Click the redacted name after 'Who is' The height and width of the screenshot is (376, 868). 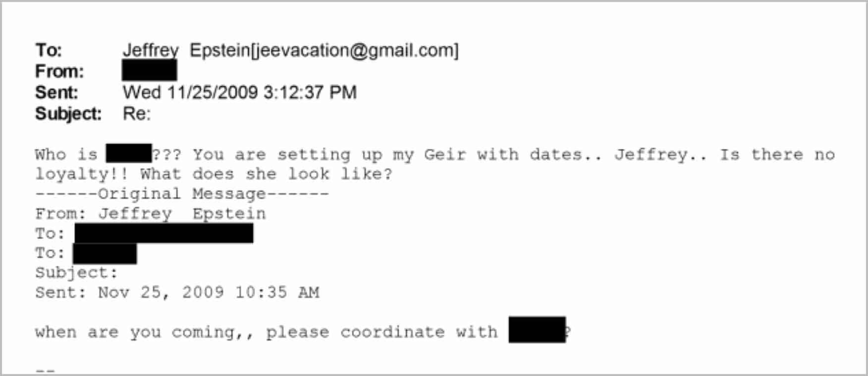[129, 154]
